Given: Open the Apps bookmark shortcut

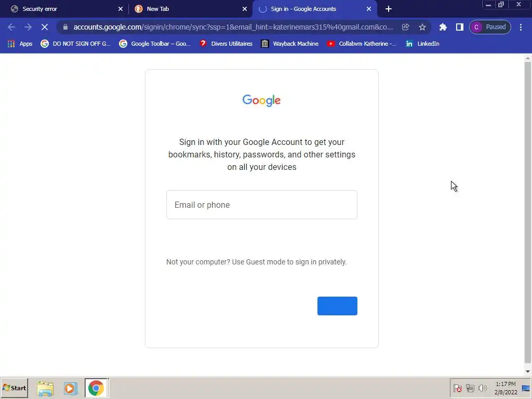Looking at the screenshot, I should [x=20, y=44].
